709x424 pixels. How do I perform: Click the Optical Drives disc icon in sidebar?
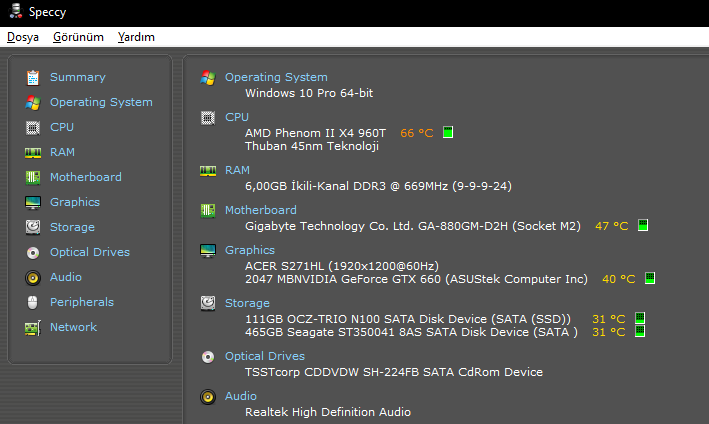pos(33,252)
